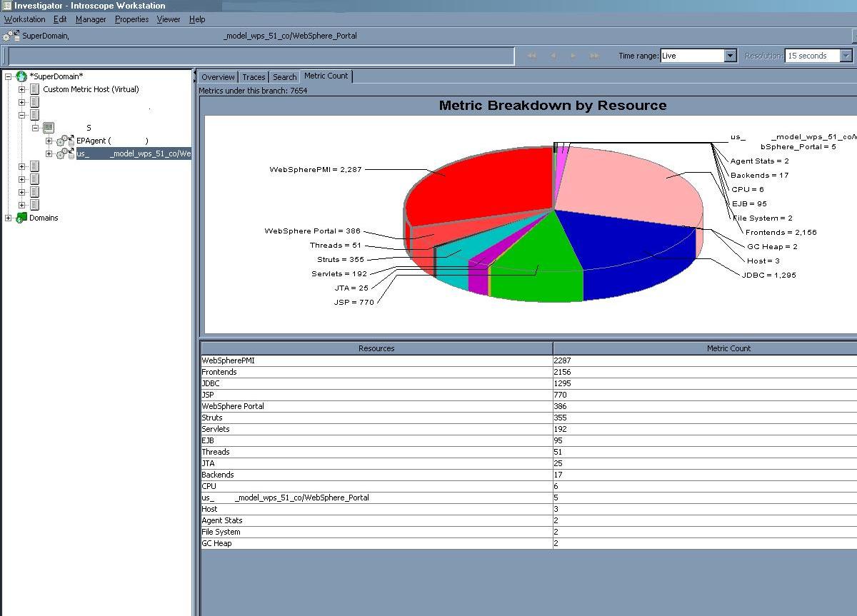Click the 2287 metric count cell

(705, 360)
